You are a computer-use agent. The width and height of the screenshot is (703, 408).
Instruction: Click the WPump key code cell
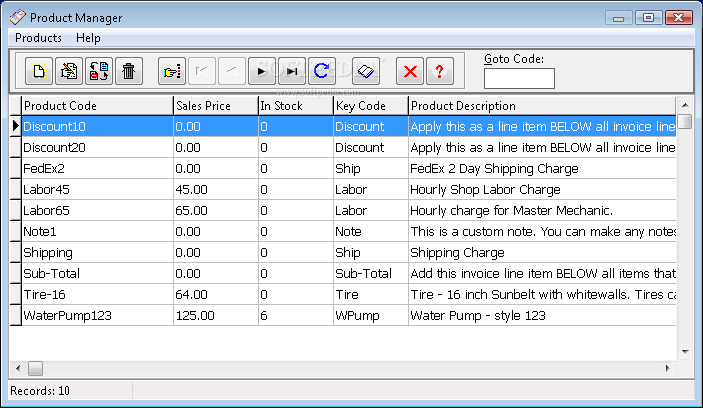371,316
